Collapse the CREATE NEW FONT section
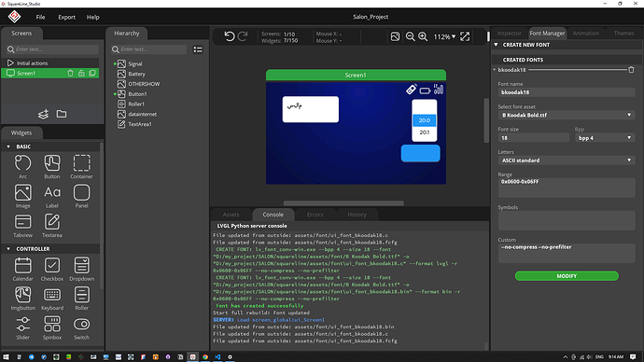Image resolution: width=644 pixels, height=362 pixels. click(496, 45)
